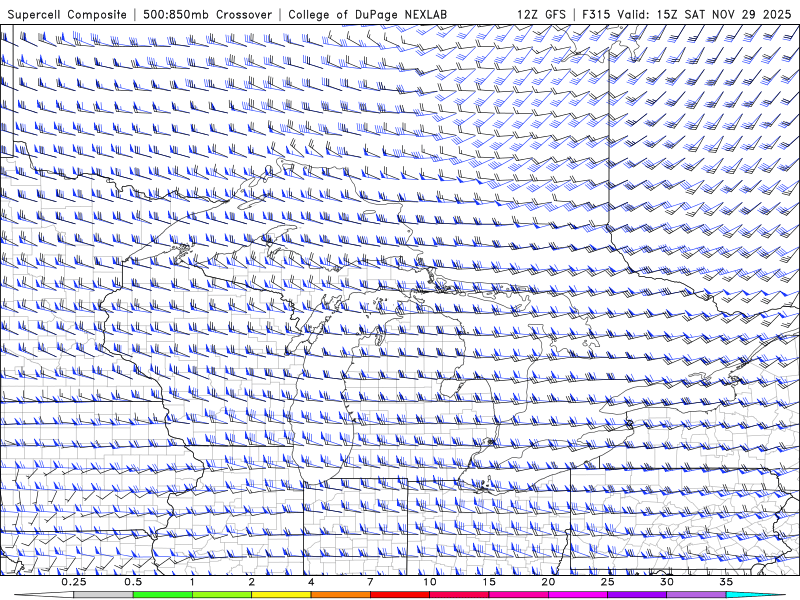Click the "Supercell Composite" title text
800x600 pixels.
click(67, 15)
